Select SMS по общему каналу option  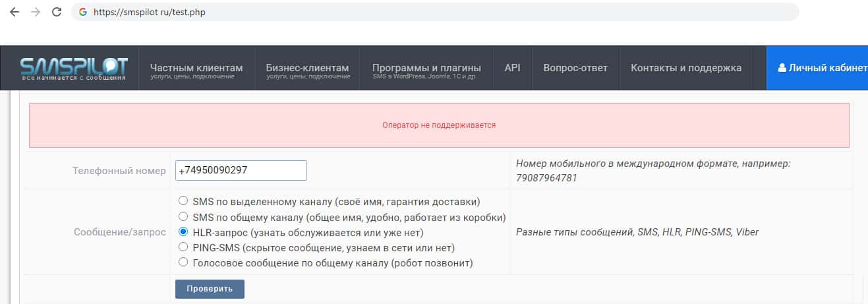tap(183, 216)
